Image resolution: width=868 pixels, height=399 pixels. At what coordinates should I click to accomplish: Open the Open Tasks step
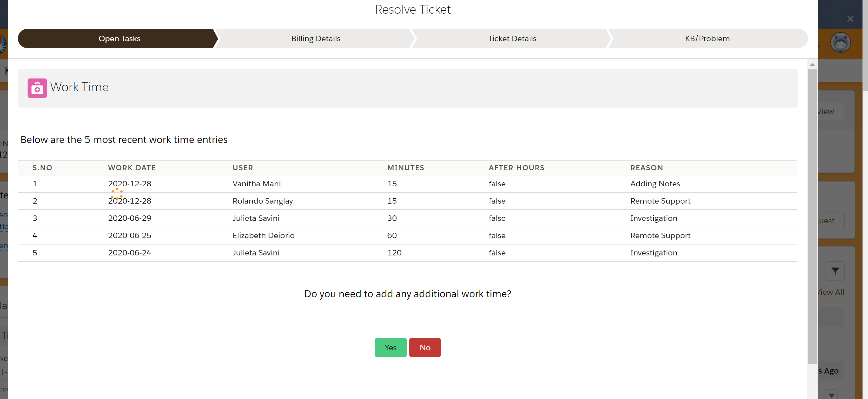(119, 39)
